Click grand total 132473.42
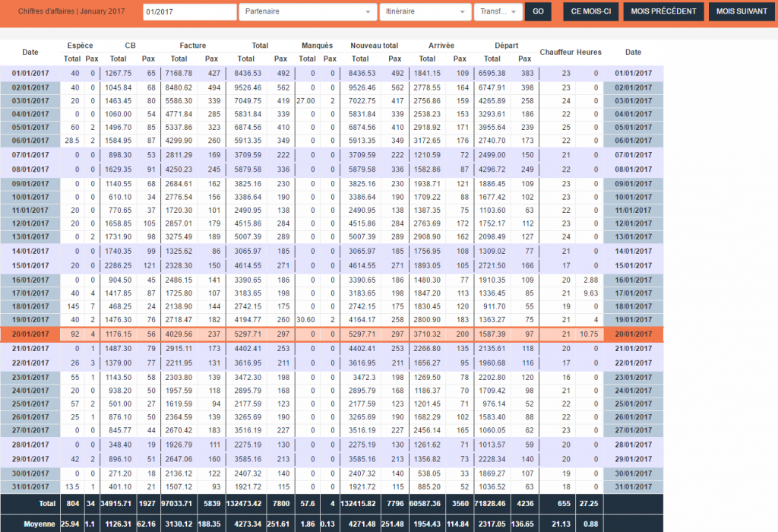 pos(244,503)
